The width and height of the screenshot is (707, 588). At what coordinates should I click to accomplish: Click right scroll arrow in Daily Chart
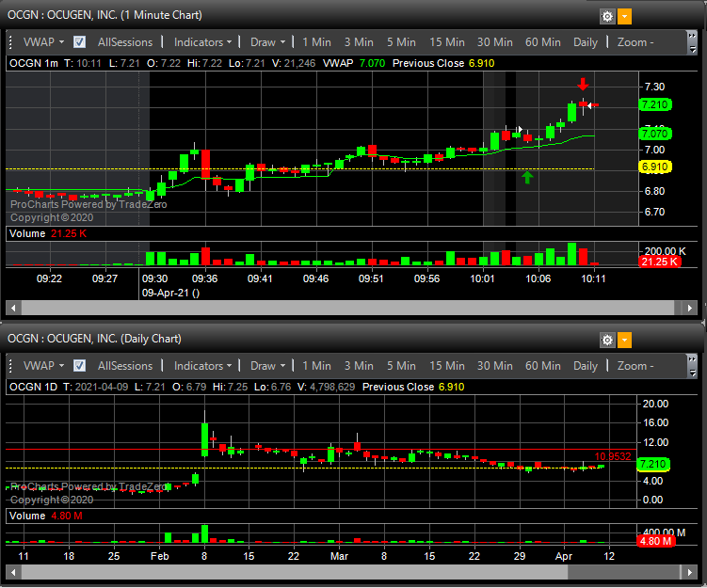[x=690, y=572]
